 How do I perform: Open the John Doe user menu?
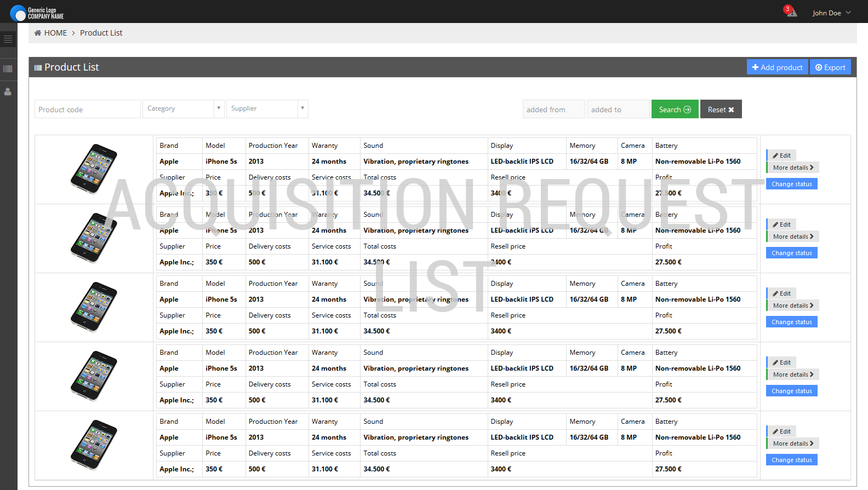pos(831,13)
